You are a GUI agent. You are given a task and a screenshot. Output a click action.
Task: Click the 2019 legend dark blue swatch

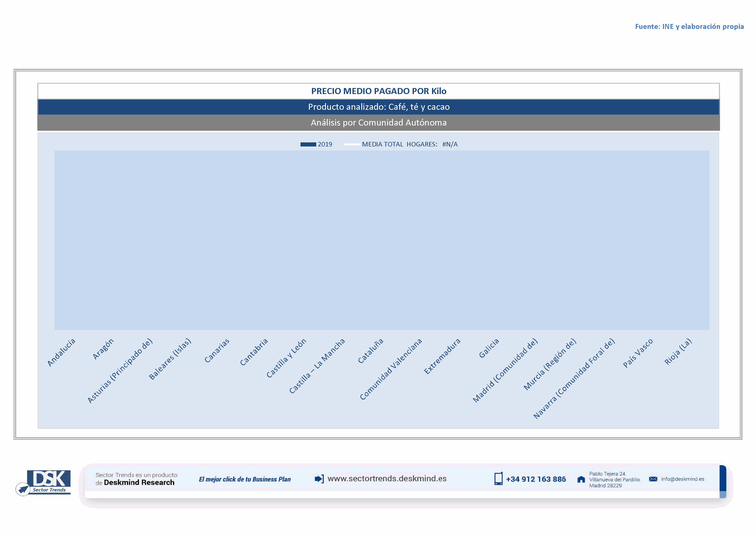tap(308, 144)
